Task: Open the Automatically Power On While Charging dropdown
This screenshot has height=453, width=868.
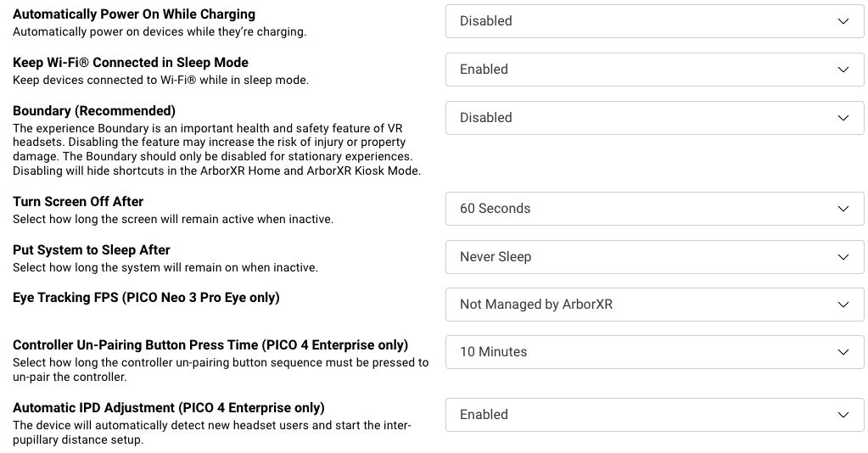Action: pos(654,21)
